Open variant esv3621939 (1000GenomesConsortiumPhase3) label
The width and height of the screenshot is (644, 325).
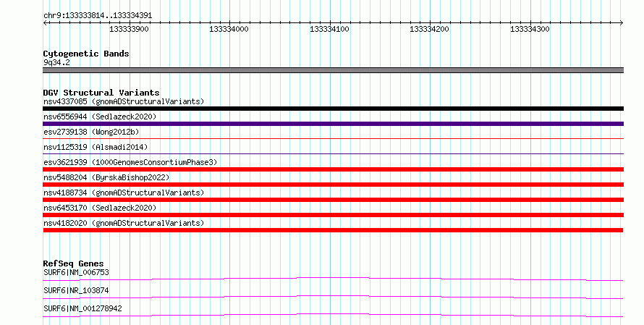pos(130,162)
